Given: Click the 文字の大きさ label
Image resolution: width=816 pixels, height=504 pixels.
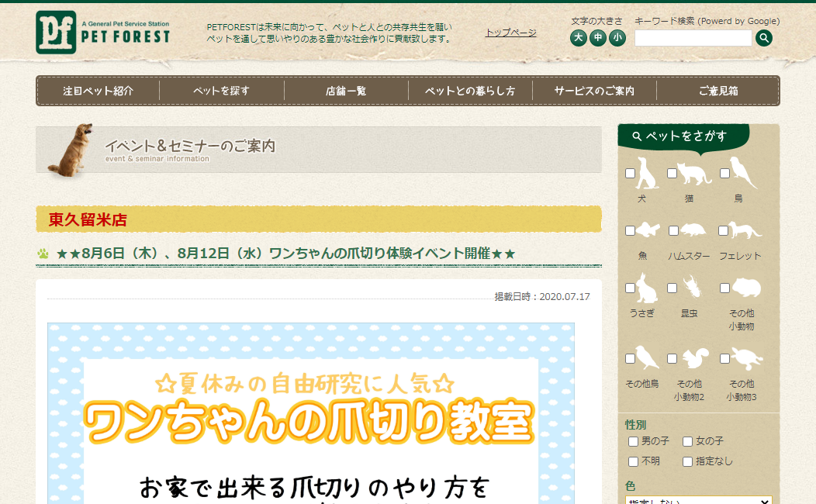Looking at the screenshot, I should coord(596,22).
